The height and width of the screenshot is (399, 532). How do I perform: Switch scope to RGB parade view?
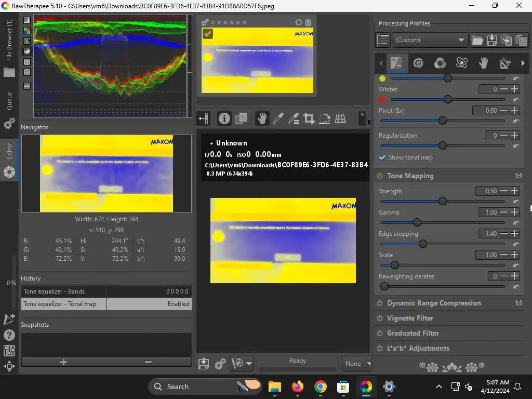pos(27,41)
